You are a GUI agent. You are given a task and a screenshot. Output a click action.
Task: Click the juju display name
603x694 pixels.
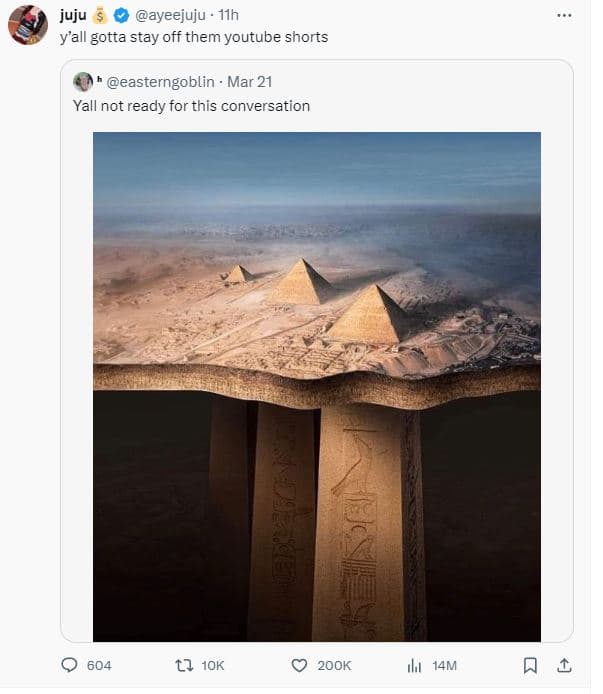coord(74,15)
